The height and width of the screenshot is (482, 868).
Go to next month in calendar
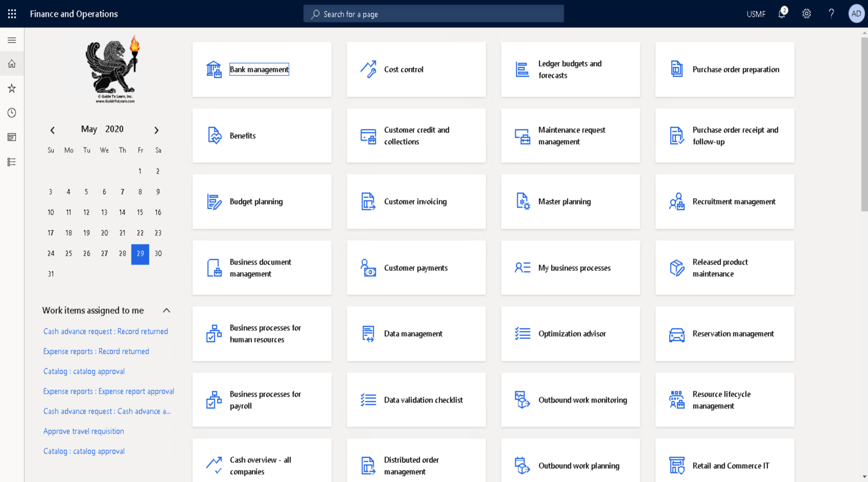pos(156,130)
